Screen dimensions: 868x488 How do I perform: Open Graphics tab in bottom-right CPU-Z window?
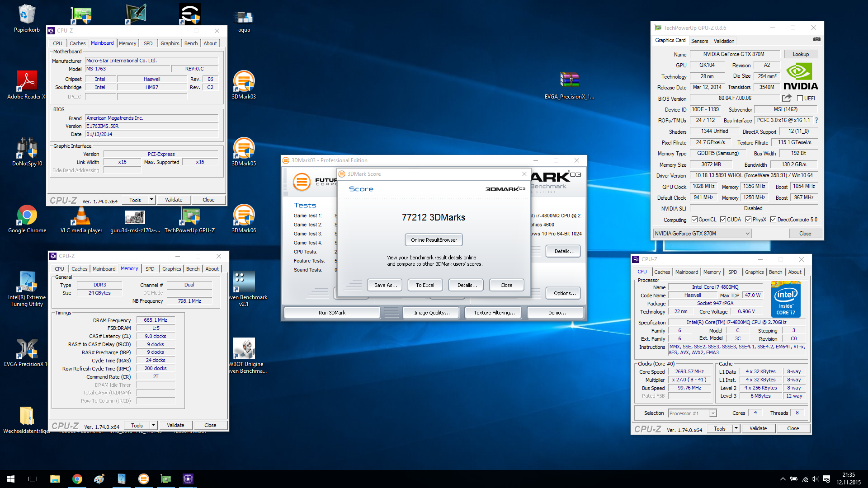pyautogui.click(x=754, y=272)
